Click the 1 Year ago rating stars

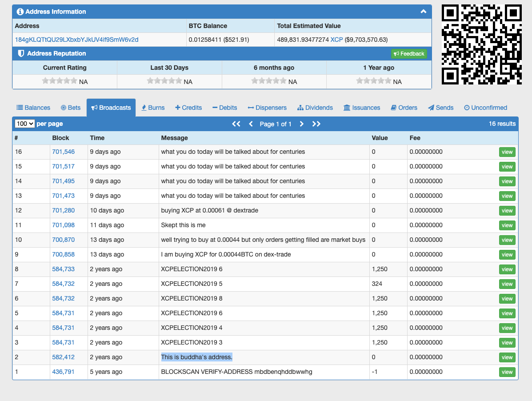(374, 81)
